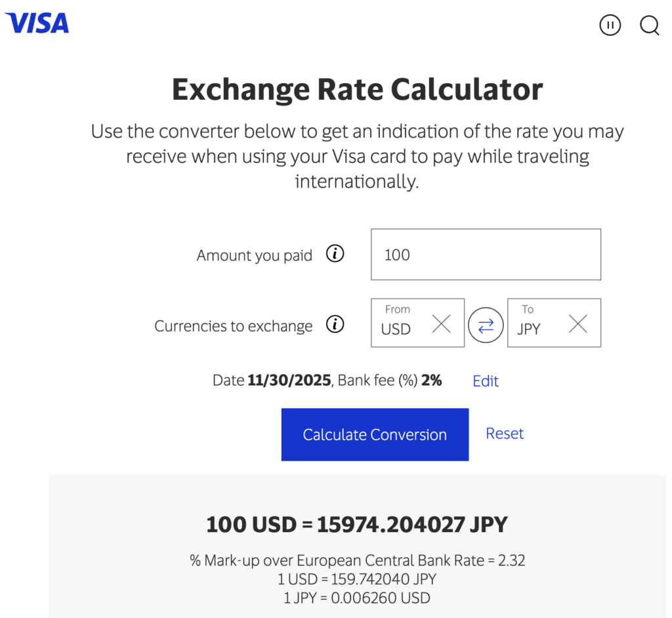Image resolution: width=672 pixels, height=618 pixels.
Task: Edit the date and bank fee
Action: click(x=486, y=381)
